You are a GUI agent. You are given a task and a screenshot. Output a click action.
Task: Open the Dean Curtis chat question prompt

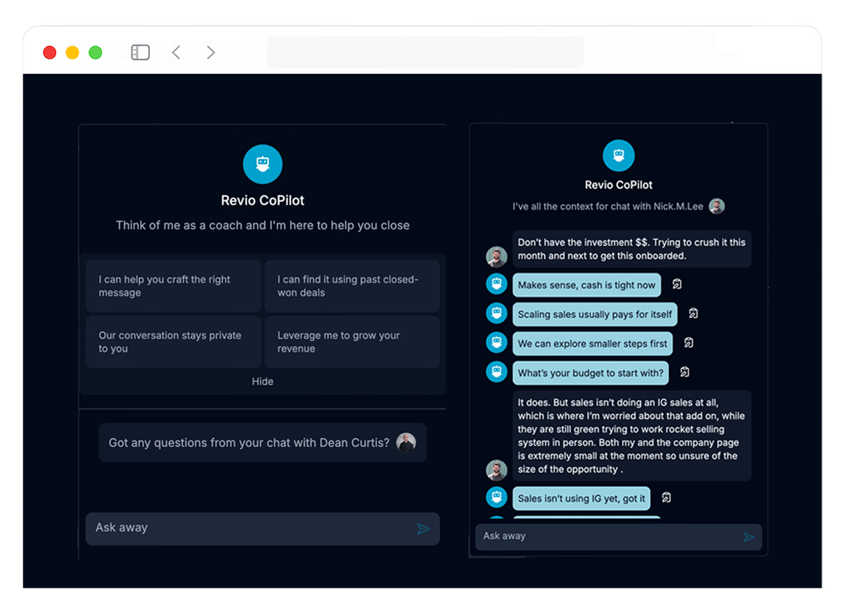click(x=263, y=442)
